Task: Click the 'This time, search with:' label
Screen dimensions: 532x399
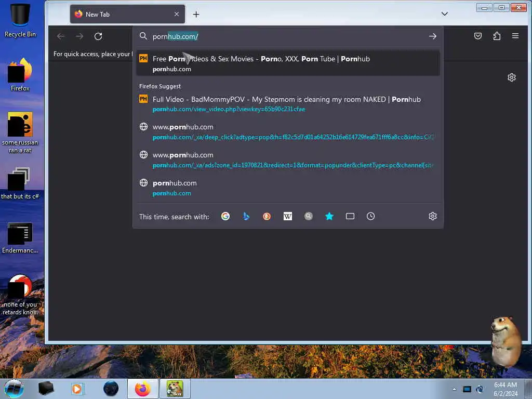Action: pyautogui.click(x=174, y=217)
